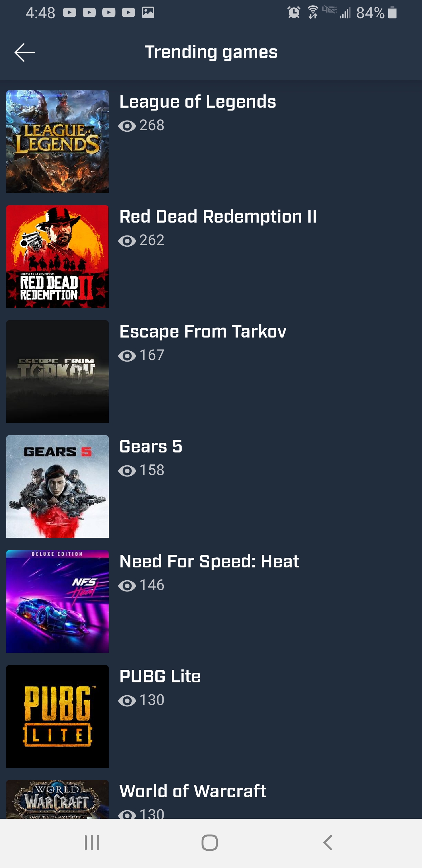Tap the Android home button
Viewport: 422px width, 868px height.
[210, 843]
